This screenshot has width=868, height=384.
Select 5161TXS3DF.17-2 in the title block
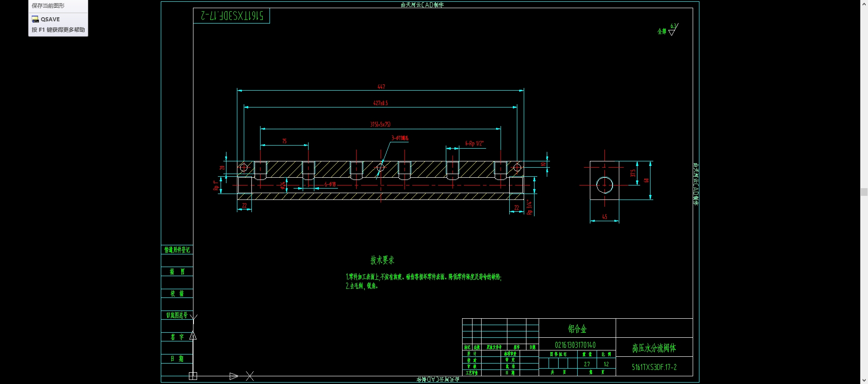(x=654, y=367)
